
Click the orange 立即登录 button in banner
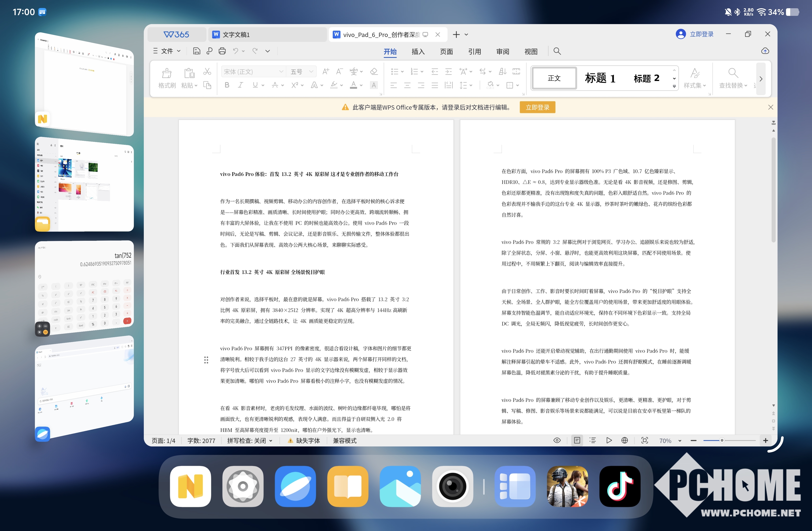[x=537, y=107]
